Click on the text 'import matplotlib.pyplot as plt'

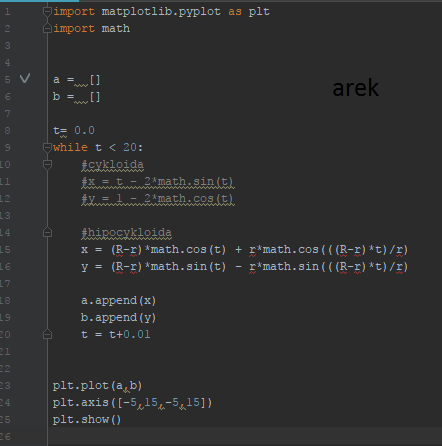[x=161, y=12]
